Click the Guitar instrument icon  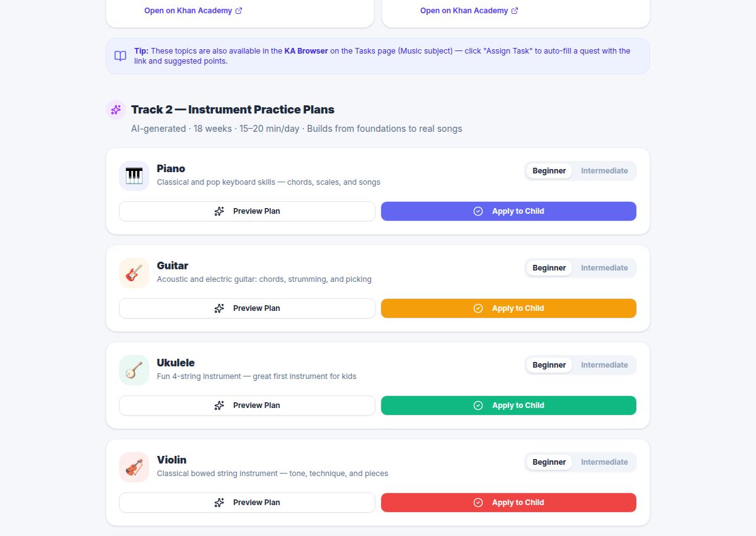(134, 273)
